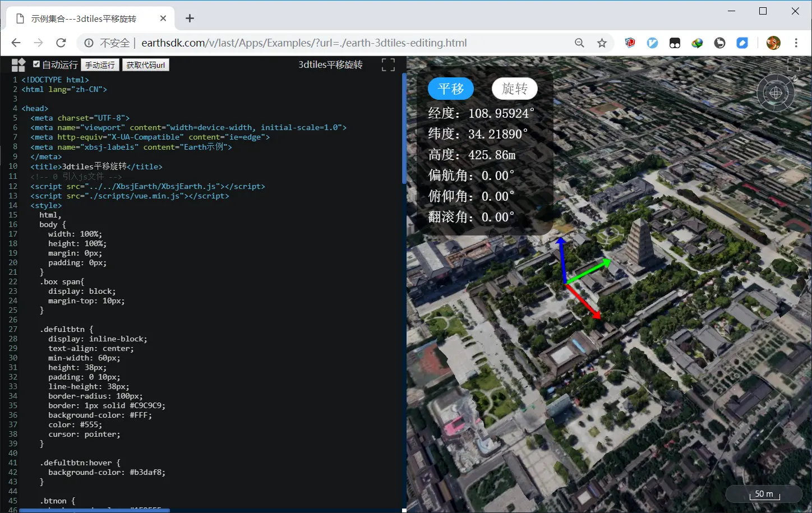The height and width of the screenshot is (513, 812).
Task: Open the Chrome three-dot menu
Action: (x=796, y=43)
